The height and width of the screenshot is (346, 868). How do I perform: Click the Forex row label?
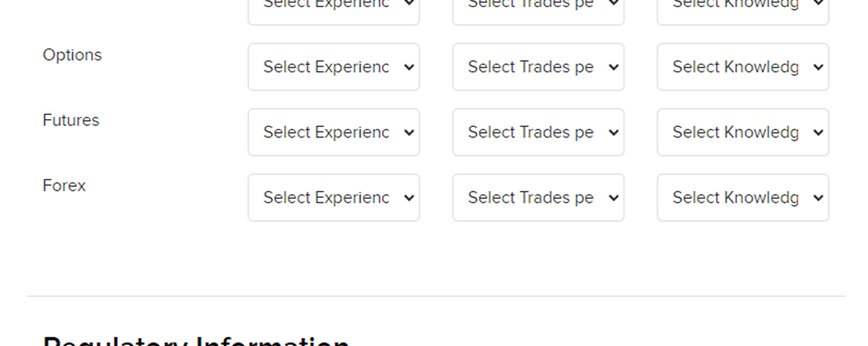tap(64, 185)
